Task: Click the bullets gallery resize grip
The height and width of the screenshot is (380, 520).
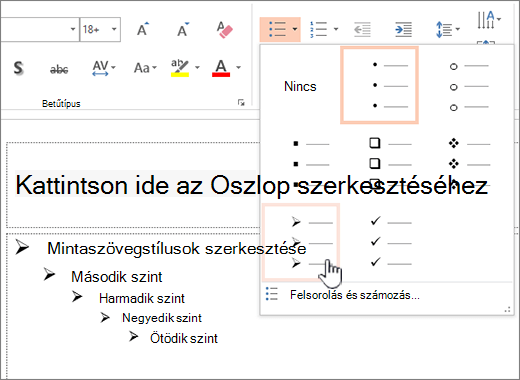Action: (x=508, y=310)
